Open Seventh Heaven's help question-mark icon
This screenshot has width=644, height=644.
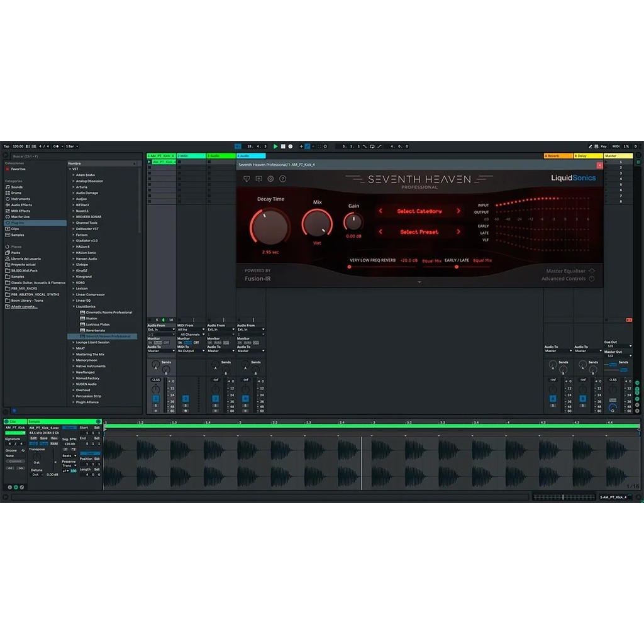[282, 179]
